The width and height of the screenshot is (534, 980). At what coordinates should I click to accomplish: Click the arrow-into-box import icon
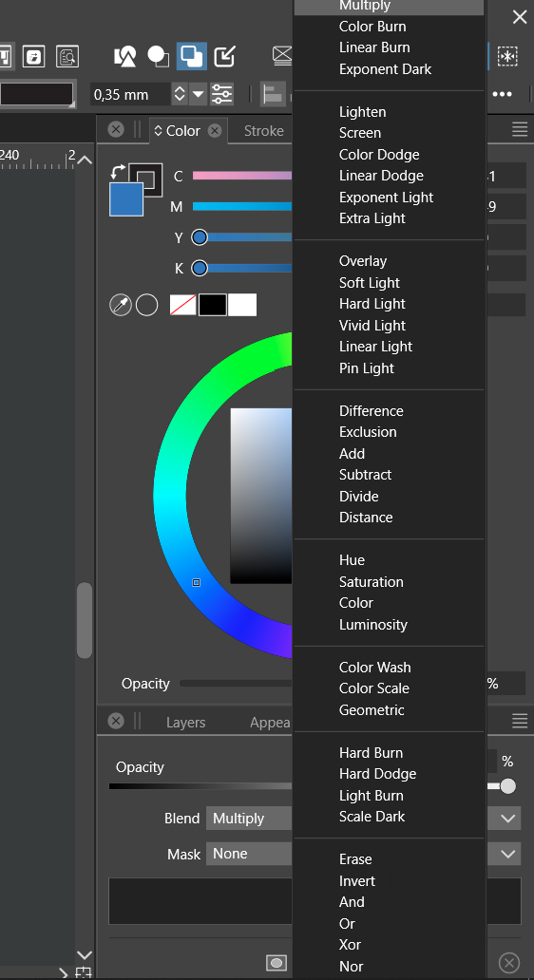point(224,56)
